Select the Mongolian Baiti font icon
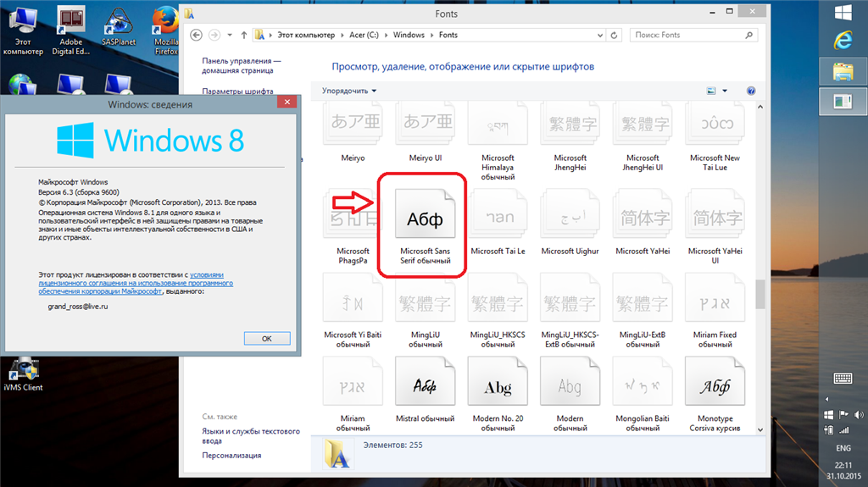This screenshot has width=868, height=487. point(643,381)
